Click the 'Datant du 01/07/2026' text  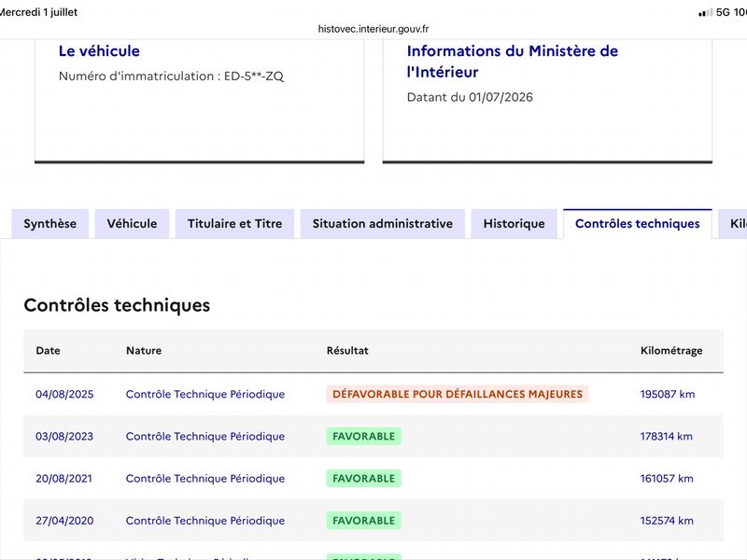pos(470,97)
